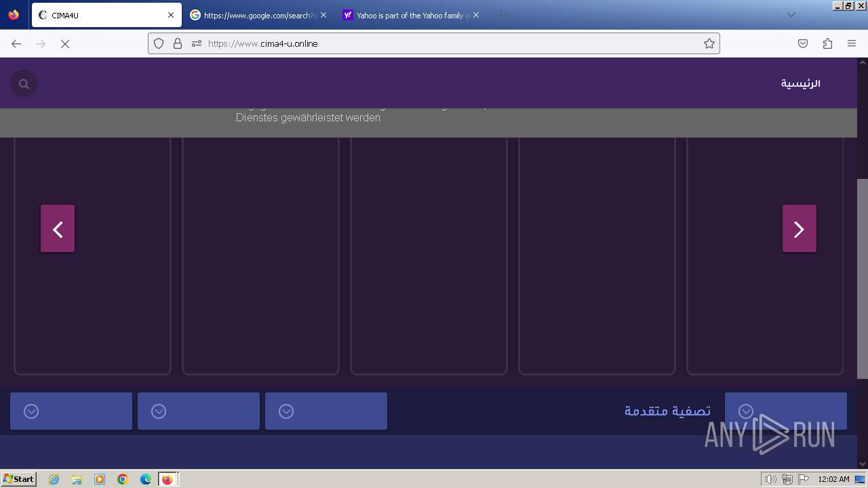View site security padlock info
The height and width of the screenshot is (488, 868).
tap(178, 43)
